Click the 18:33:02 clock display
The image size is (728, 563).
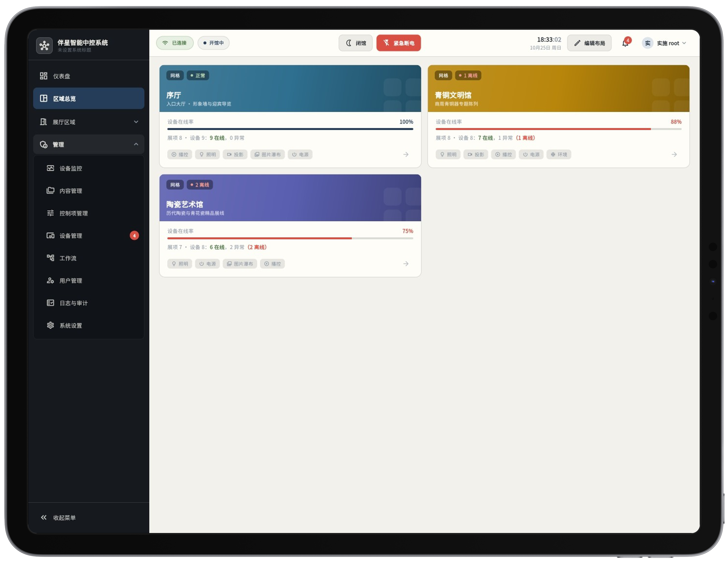(x=549, y=40)
